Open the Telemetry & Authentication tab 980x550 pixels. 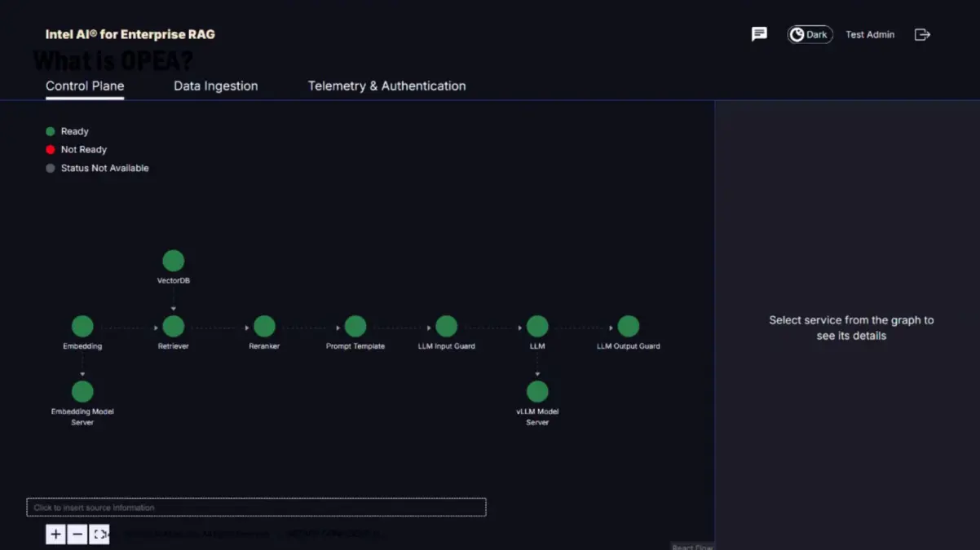[386, 86]
